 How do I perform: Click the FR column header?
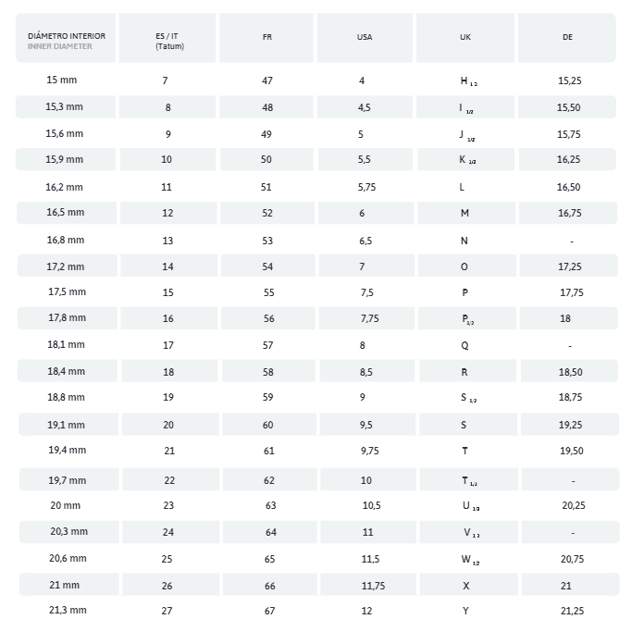point(267,37)
